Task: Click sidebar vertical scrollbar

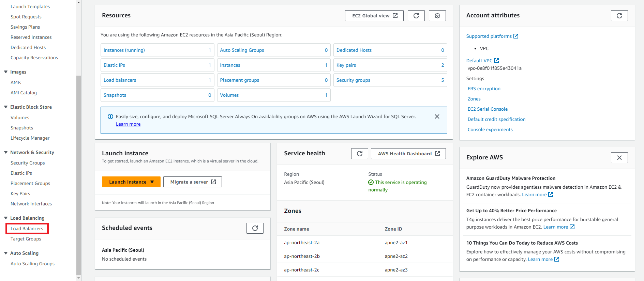Action: 79,175
